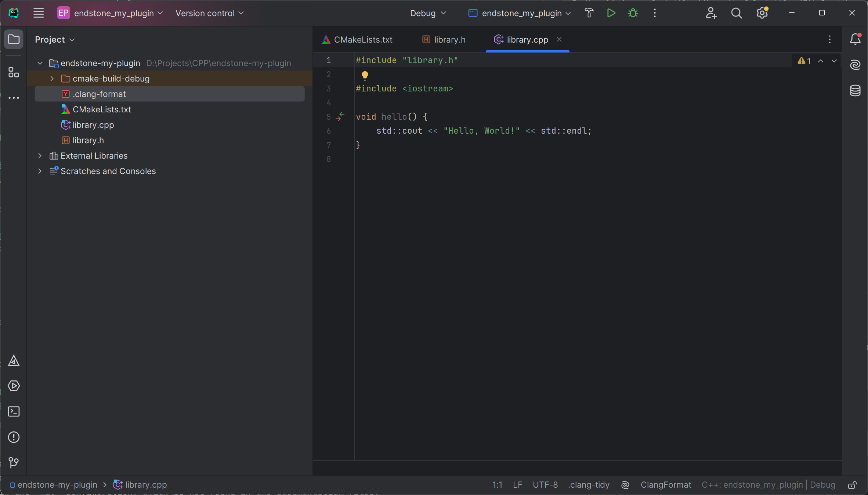The image size is (868, 495).
Task: Open the Terminal tool window
Action: [x=14, y=412]
